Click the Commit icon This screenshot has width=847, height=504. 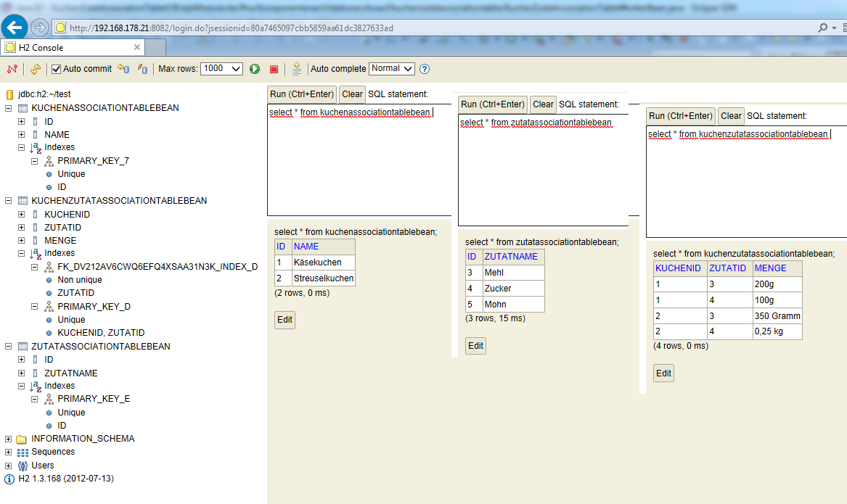[142, 69]
